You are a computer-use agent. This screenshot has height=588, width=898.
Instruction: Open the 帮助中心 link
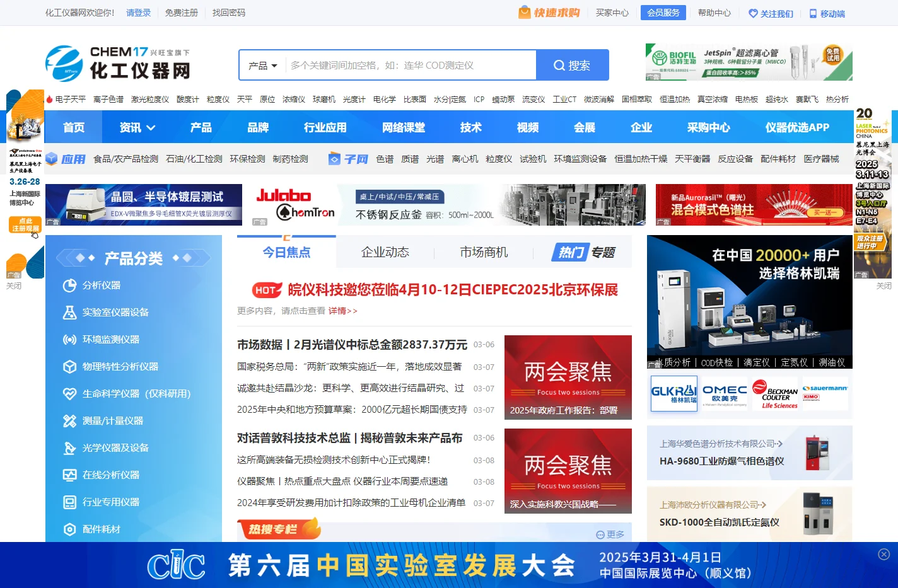coord(714,13)
